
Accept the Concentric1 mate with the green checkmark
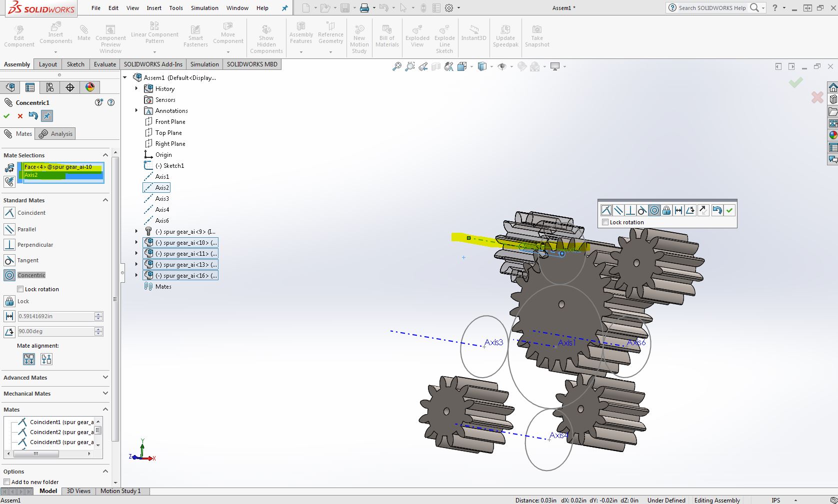[x=6, y=116]
